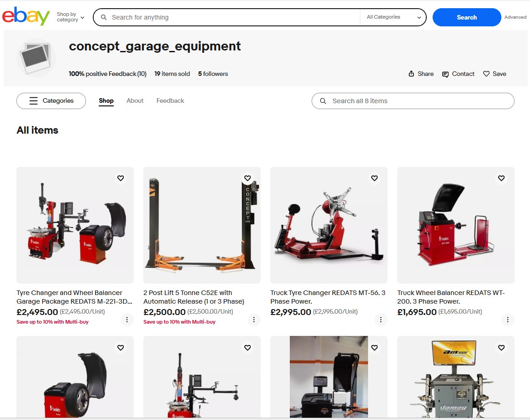Click the Search all 8 items field
530x420 pixels.
[413, 101]
